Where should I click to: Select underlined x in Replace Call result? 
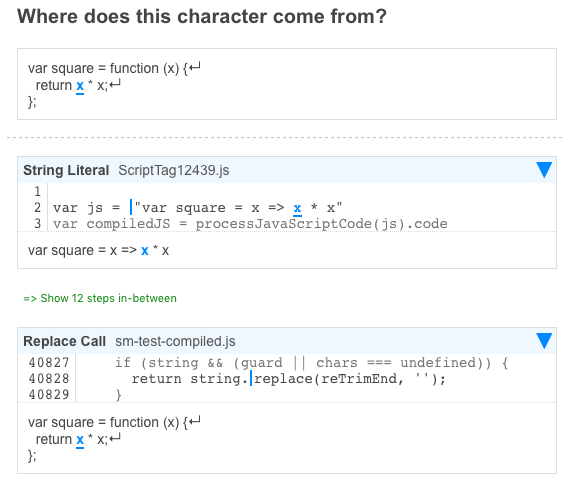80,440
